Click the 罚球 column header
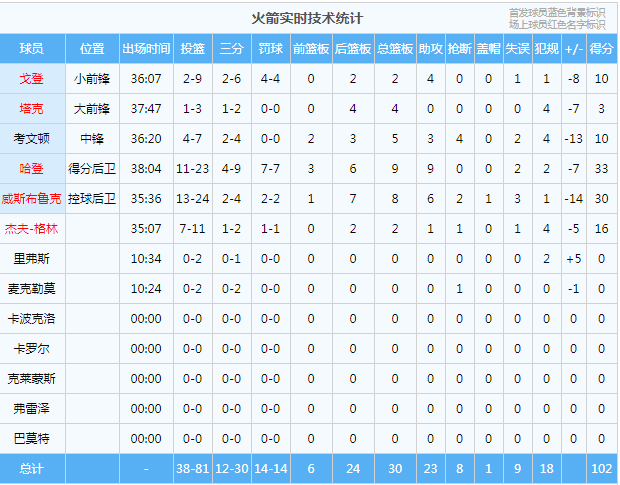 (x=270, y=49)
